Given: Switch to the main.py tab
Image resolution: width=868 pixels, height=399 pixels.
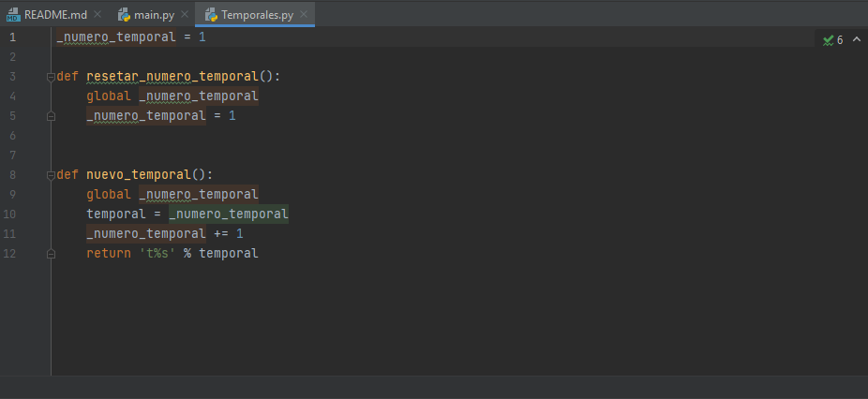Looking at the screenshot, I should tap(154, 15).
